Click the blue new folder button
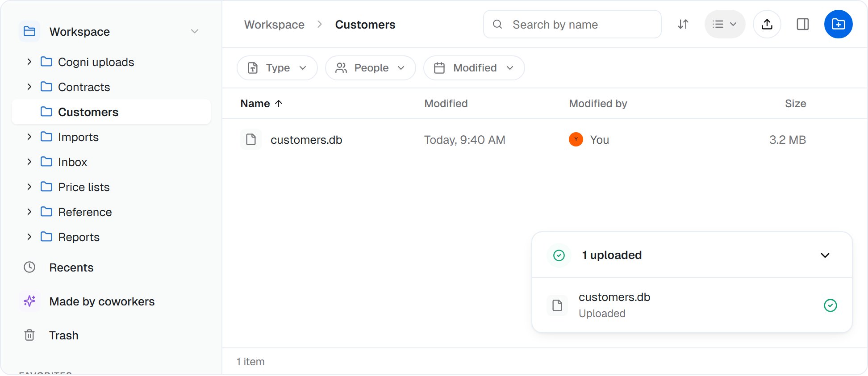This screenshot has width=868, height=376. 838,24
